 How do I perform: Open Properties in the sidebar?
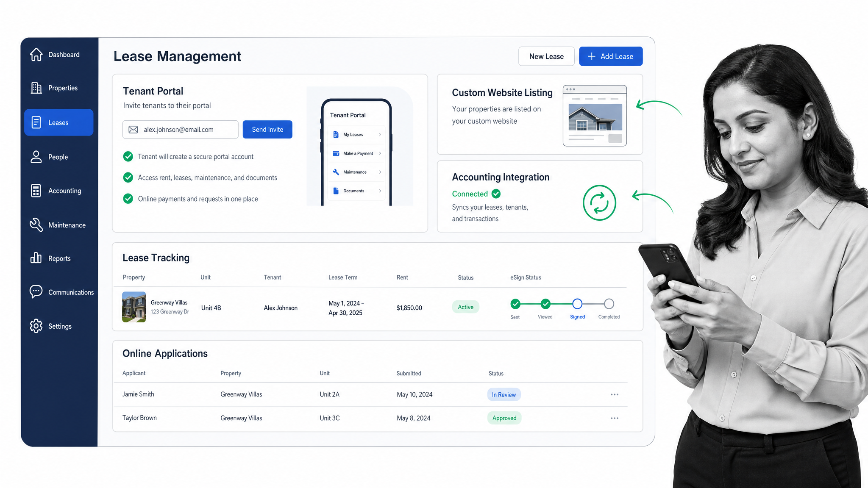59,88
